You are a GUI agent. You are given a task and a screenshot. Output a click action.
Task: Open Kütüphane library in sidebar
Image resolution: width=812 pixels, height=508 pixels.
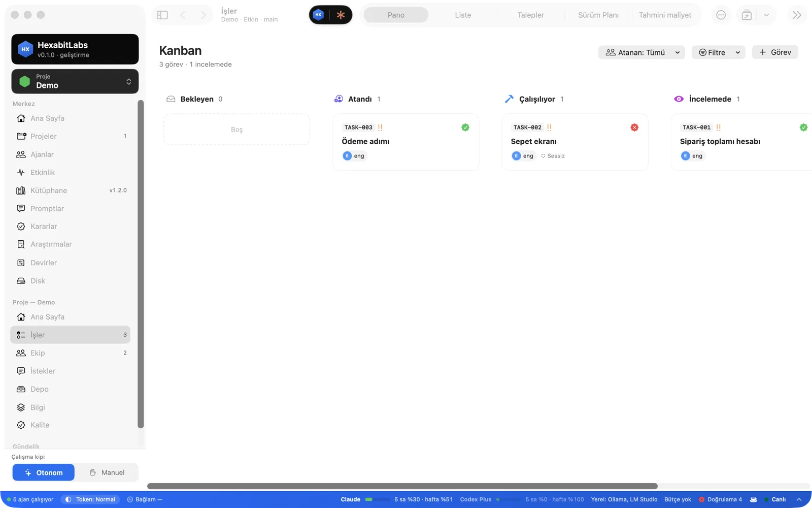(70, 190)
